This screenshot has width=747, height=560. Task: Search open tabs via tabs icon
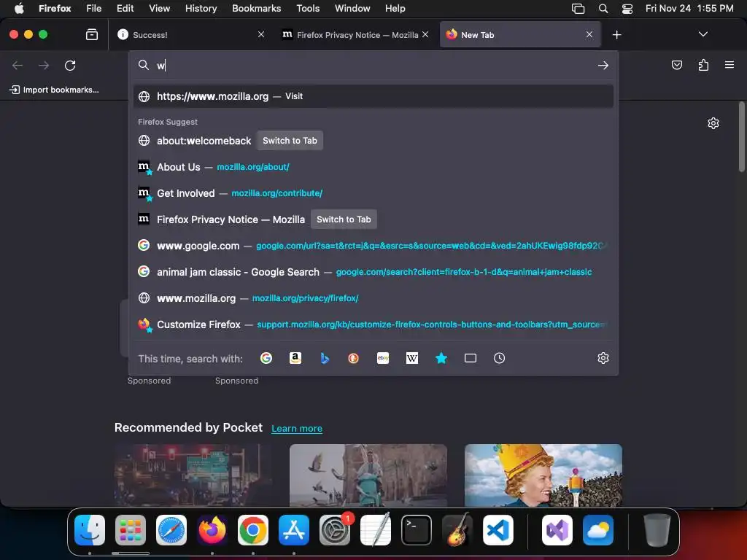coord(471,358)
